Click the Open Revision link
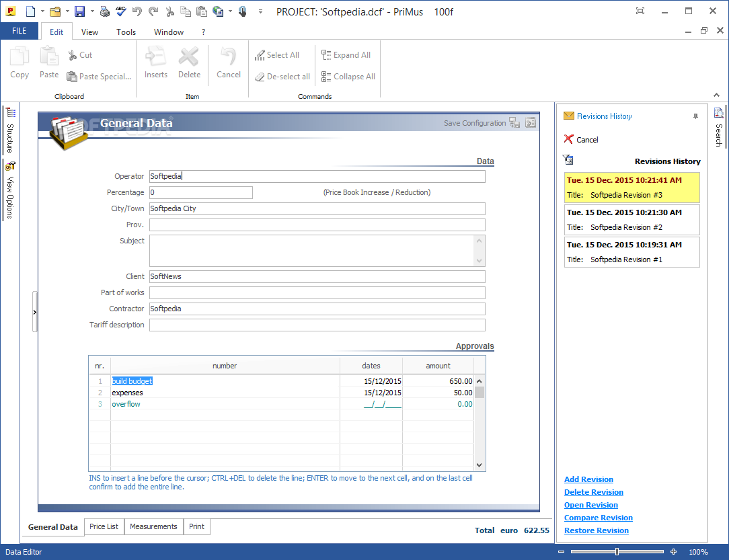This screenshot has height=560, width=729. (591, 505)
